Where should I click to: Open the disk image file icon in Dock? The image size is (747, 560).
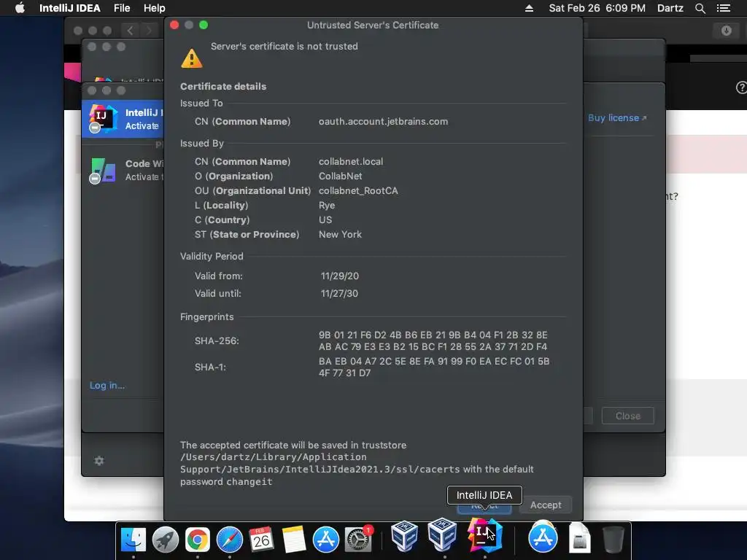click(579, 538)
